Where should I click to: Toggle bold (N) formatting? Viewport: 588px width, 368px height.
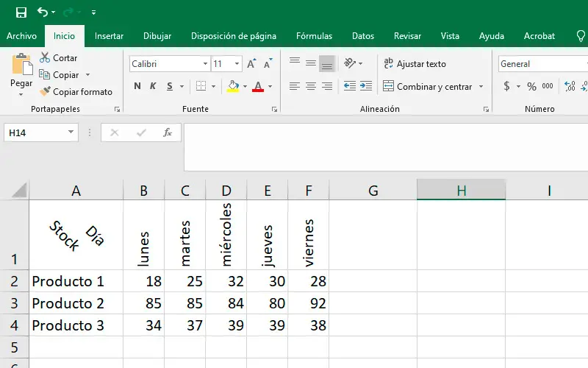[137, 86]
